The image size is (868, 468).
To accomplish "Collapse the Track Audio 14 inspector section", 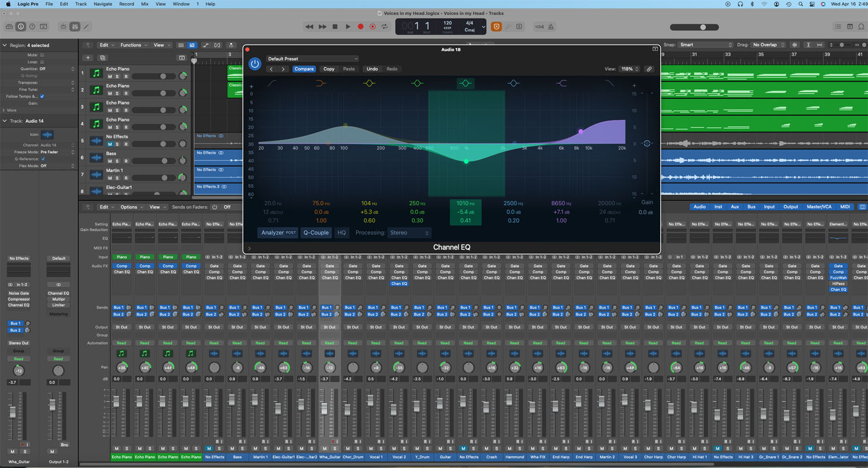I will click(x=5, y=121).
